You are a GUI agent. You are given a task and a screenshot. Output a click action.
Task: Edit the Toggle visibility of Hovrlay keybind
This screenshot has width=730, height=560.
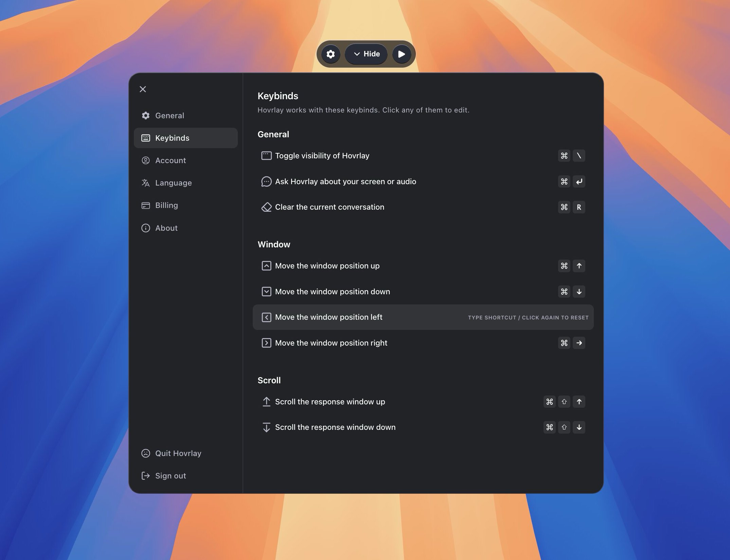423,156
